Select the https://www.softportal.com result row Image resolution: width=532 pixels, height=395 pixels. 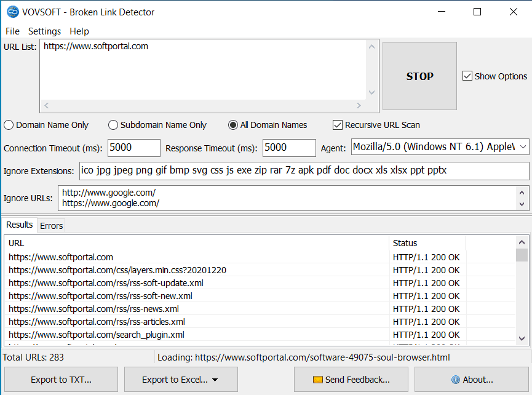[260, 257]
